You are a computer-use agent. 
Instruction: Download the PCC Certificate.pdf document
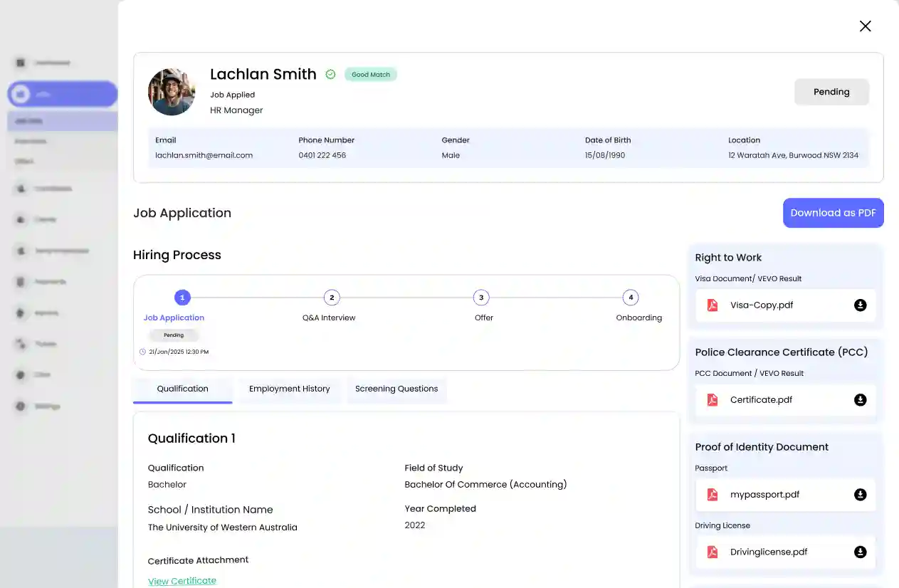coord(860,400)
